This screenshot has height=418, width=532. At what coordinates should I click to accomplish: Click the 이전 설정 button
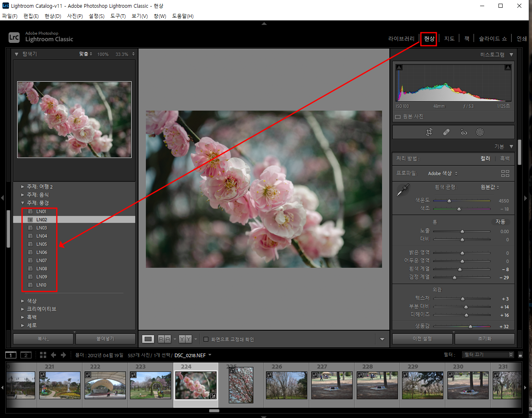coord(422,339)
